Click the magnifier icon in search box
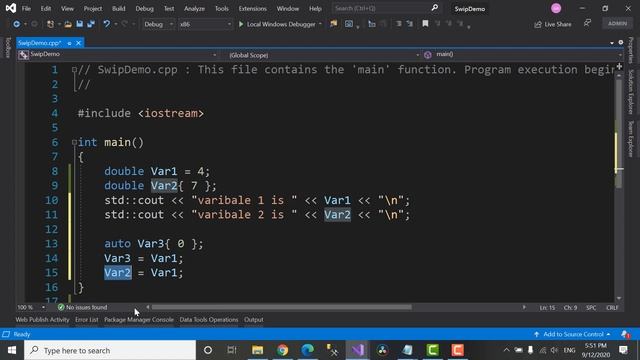Image resolution: width=640 pixels, height=360 pixels. pos(435,8)
